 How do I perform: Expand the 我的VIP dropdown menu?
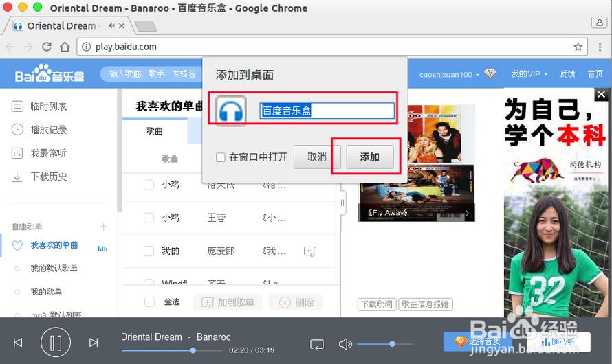pos(529,74)
